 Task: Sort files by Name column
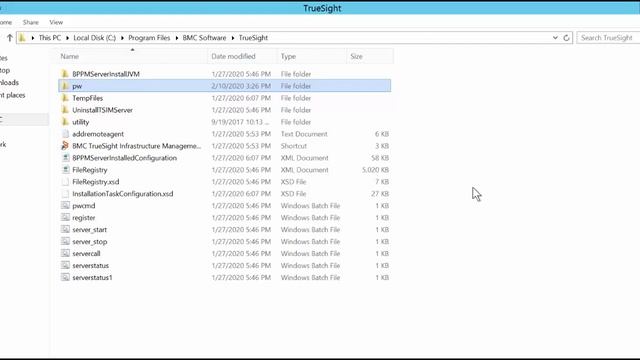[x=70, y=56]
